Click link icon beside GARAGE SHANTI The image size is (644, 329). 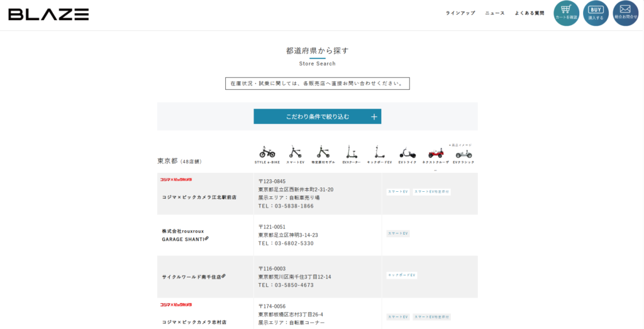[206, 238]
